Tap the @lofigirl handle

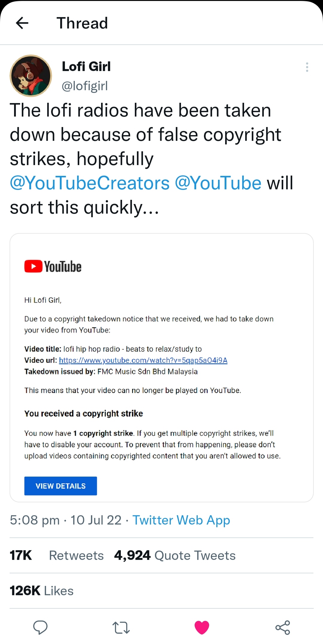(x=85, y=86)
